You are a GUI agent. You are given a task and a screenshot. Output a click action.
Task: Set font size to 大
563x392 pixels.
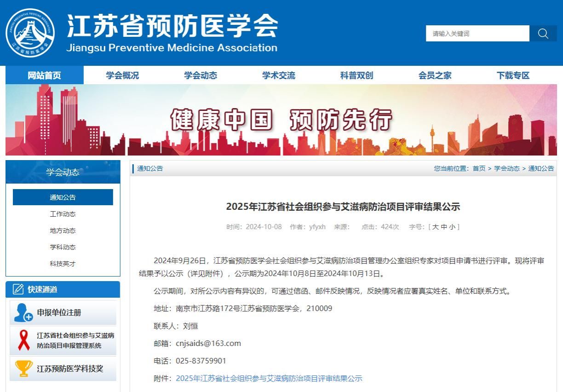(435, 227)
